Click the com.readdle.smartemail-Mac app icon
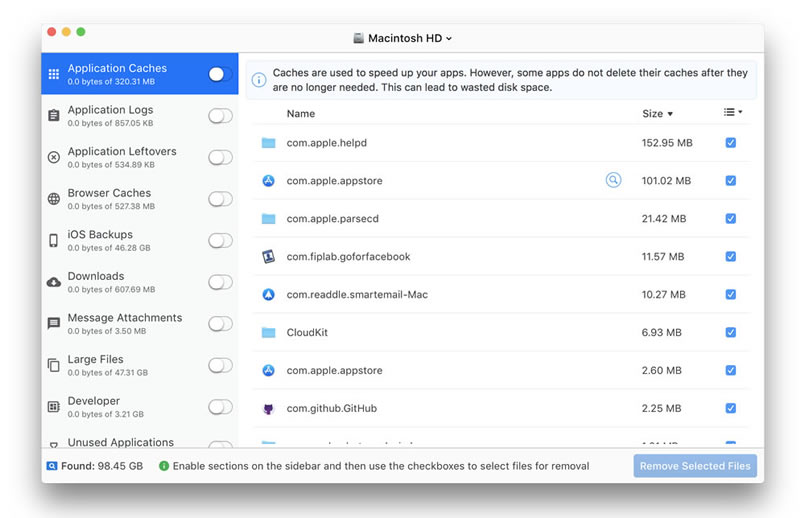805x518 pixels. 268,295
